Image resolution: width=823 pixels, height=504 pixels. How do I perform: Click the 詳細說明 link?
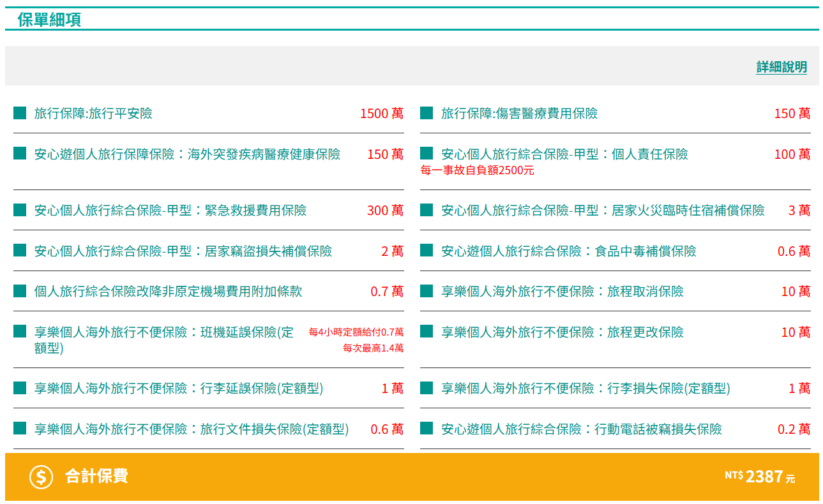point(781,67)
